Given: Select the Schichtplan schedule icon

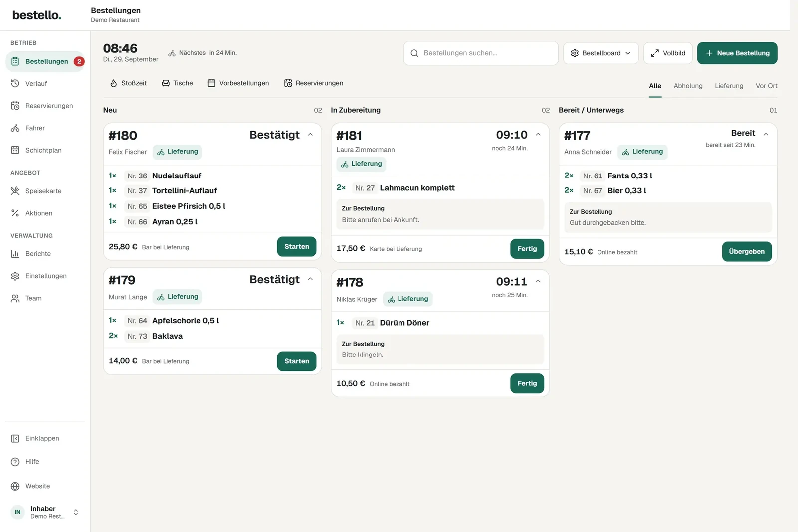Looking at the screenshot, I should 15,150.
